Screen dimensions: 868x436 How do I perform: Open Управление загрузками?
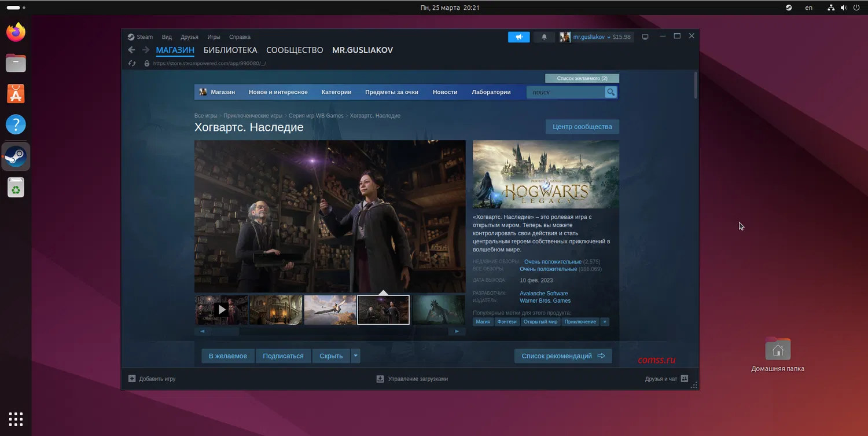point(412,379)
